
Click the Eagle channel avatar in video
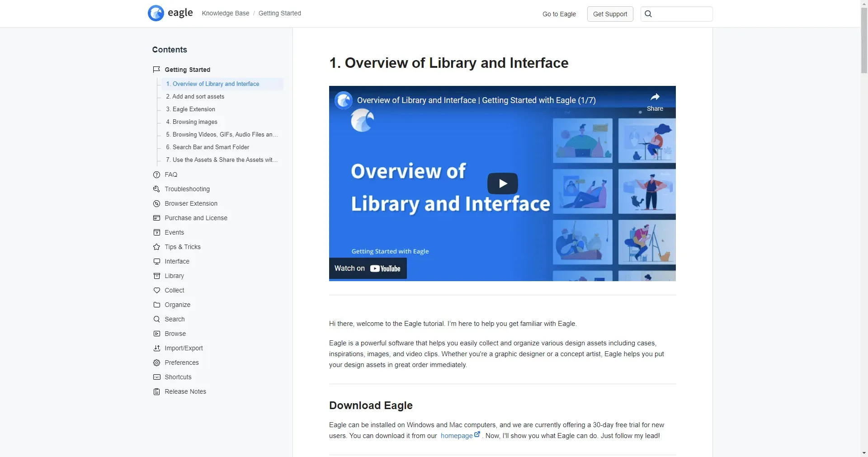[344, 100]
